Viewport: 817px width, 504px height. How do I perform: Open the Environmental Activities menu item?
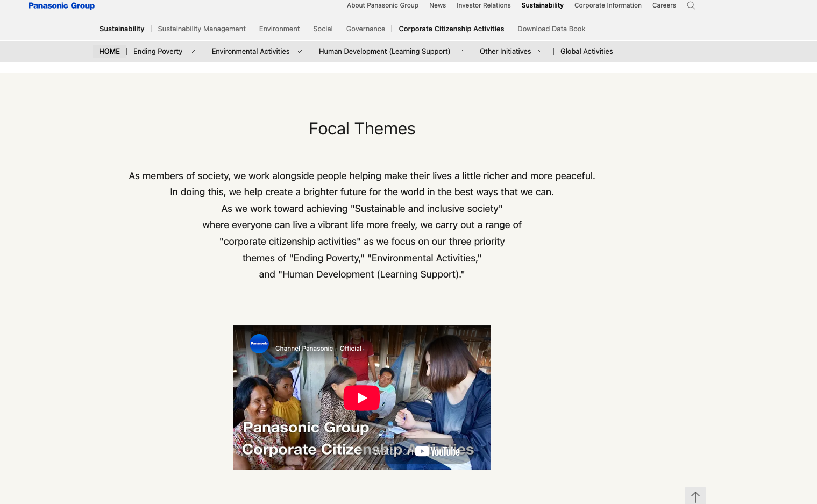click(251, 52)
